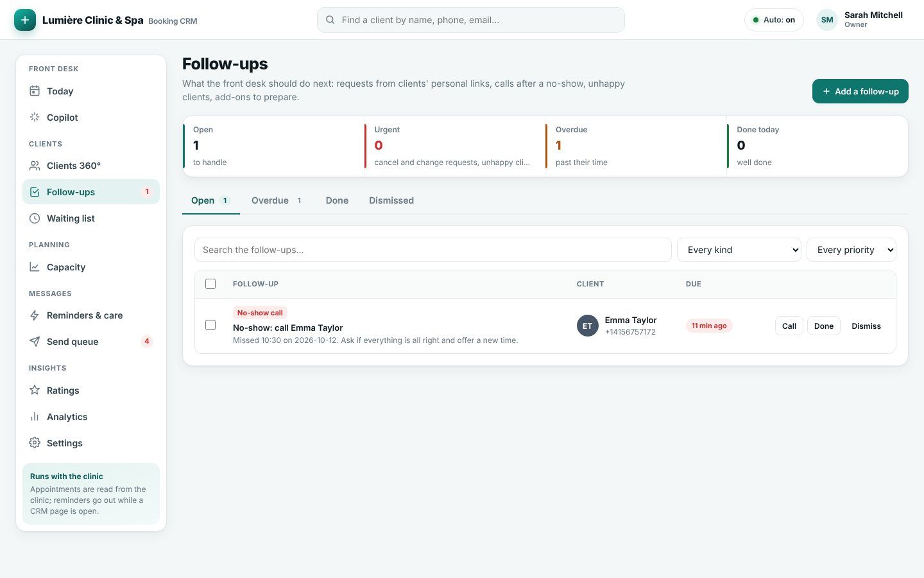
Task: Click the Waiting list clock icon
Action: pos(35,218)
